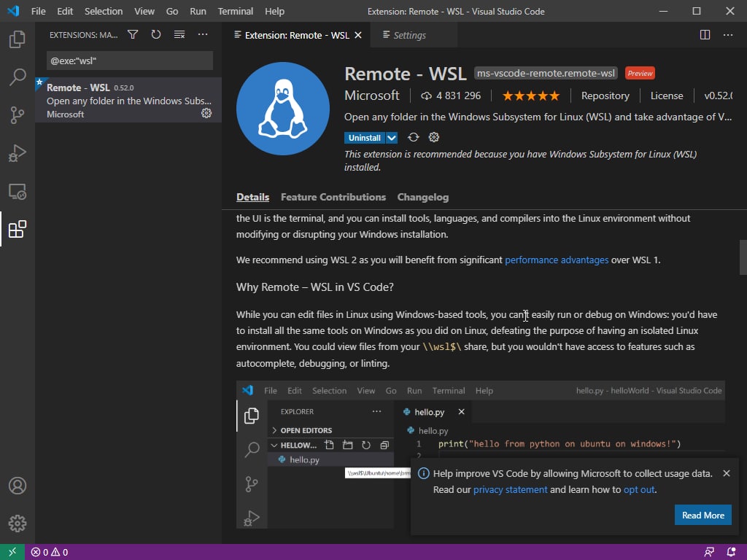Select the Extension: Remote - WSL tab
Screen dimensions: 747x560
(x=296, y=35)
